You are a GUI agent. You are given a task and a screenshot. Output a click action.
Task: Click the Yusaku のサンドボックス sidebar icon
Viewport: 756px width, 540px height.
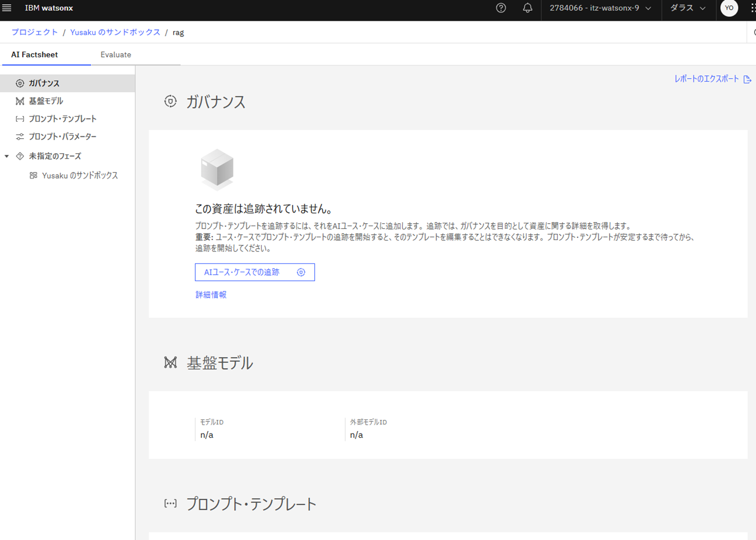coord(33,175)
